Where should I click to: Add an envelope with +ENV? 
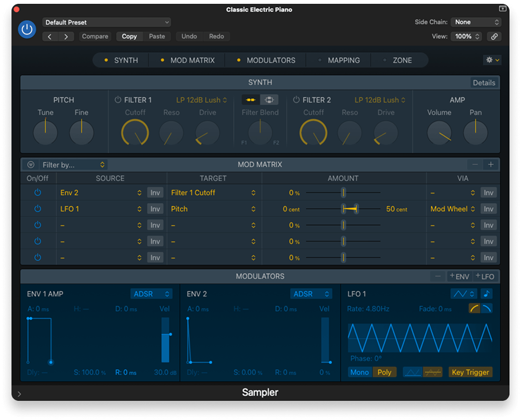460,276
